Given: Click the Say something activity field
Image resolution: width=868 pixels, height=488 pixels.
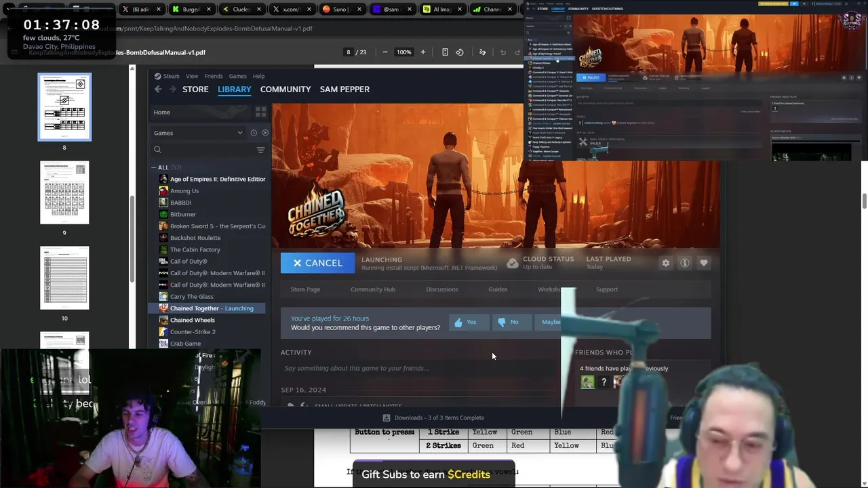Looking at the screenshot, I should click(x=418, y=368).
